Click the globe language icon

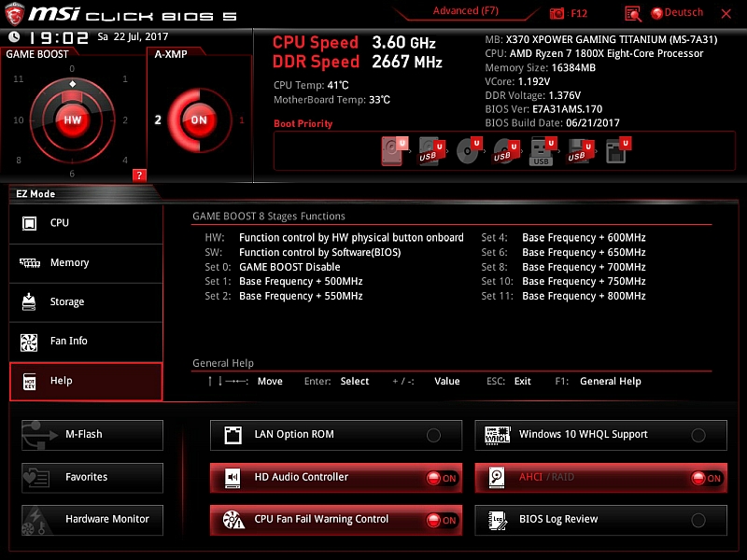[657, 13]
